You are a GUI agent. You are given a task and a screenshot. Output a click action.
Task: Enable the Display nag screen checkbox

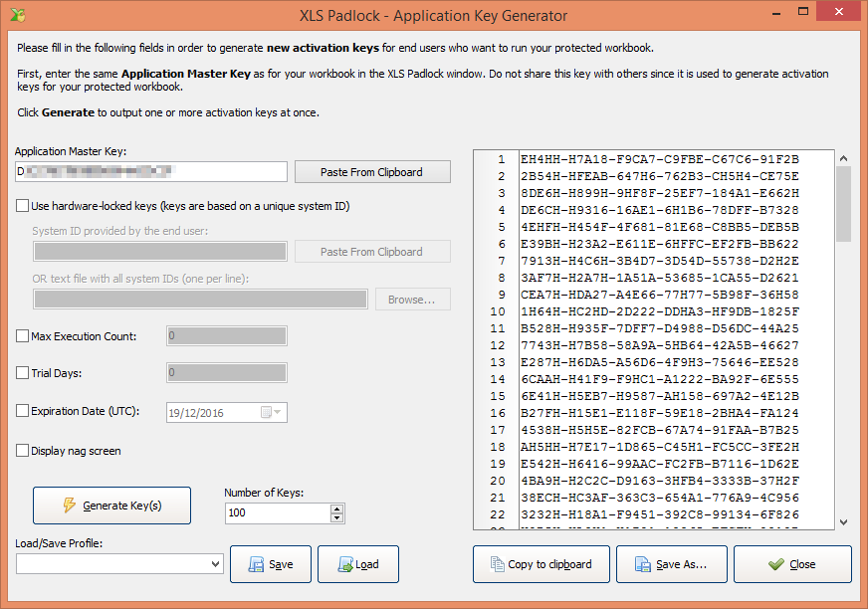(23, 451)
